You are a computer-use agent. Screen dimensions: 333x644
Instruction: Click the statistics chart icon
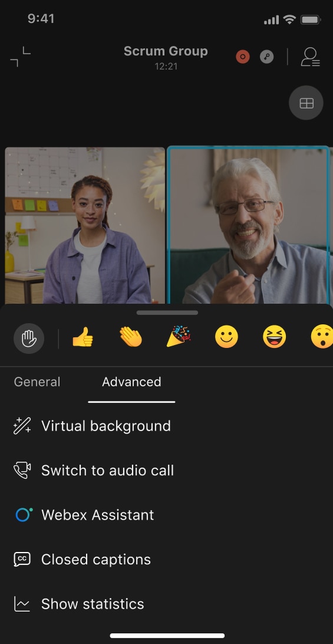point(22,604)
